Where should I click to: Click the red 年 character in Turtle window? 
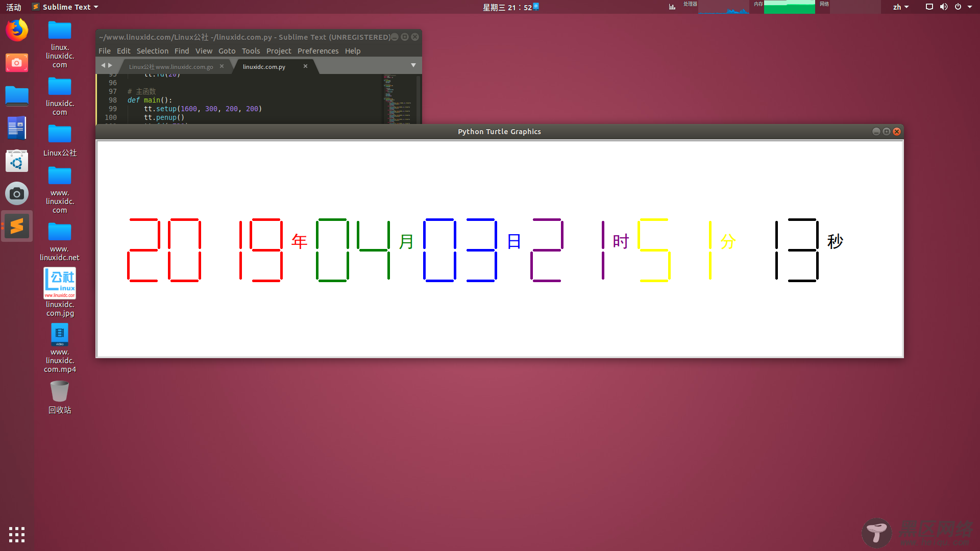click(x=299, y=241)
